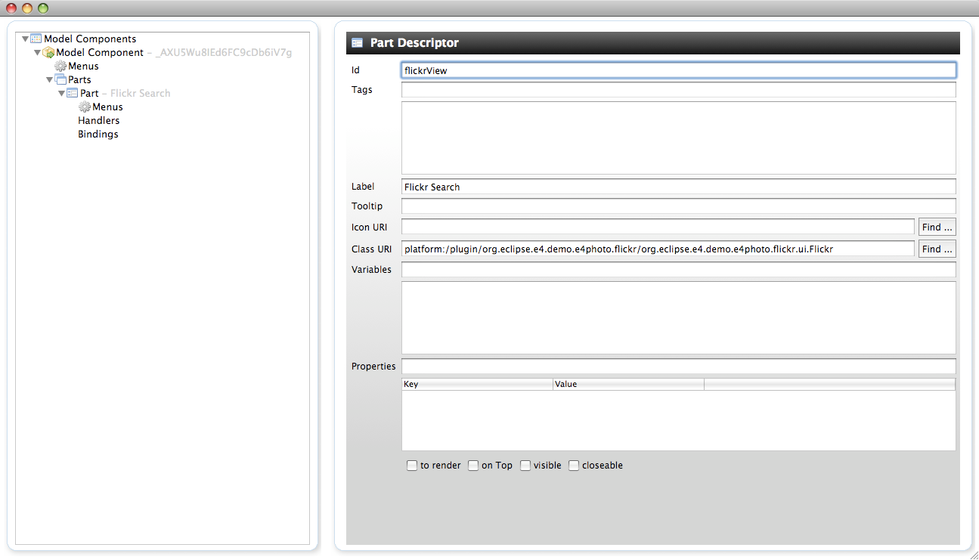Enable the 'to render' checkbox
The height and width of the screenshot is (560, 979).
pos(412,466)
